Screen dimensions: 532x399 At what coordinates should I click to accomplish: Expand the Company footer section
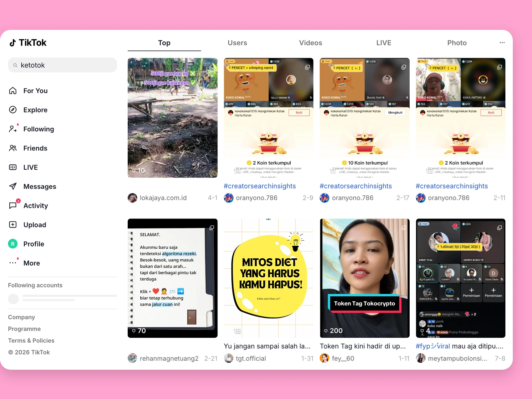point(22,317)
